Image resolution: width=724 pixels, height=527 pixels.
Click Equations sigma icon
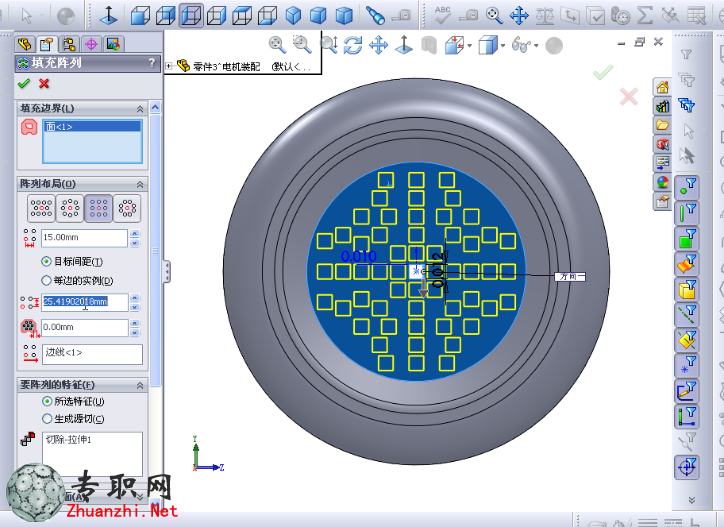pyautogui.click(x=645, y=15)
